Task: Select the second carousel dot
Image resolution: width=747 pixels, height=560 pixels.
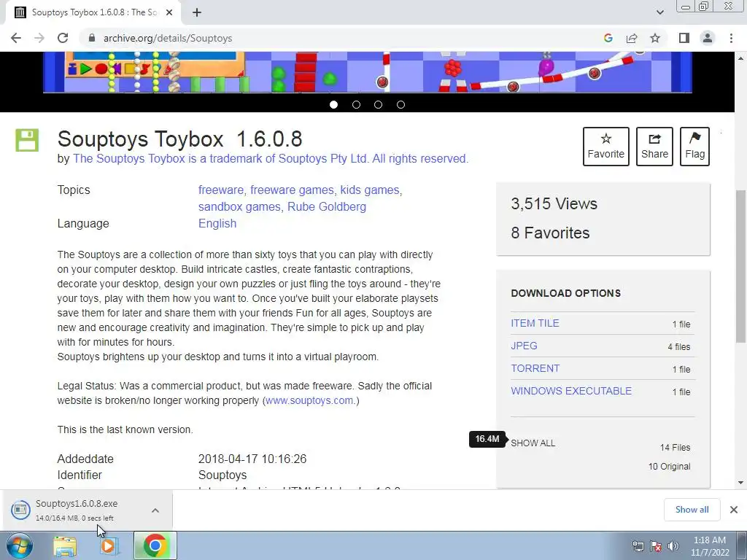Action: 356,105
